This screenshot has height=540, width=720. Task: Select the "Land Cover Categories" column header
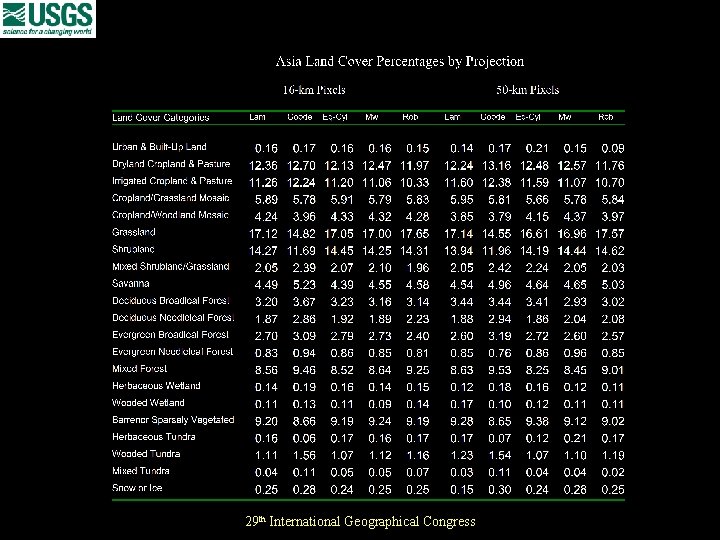point(161,117)
